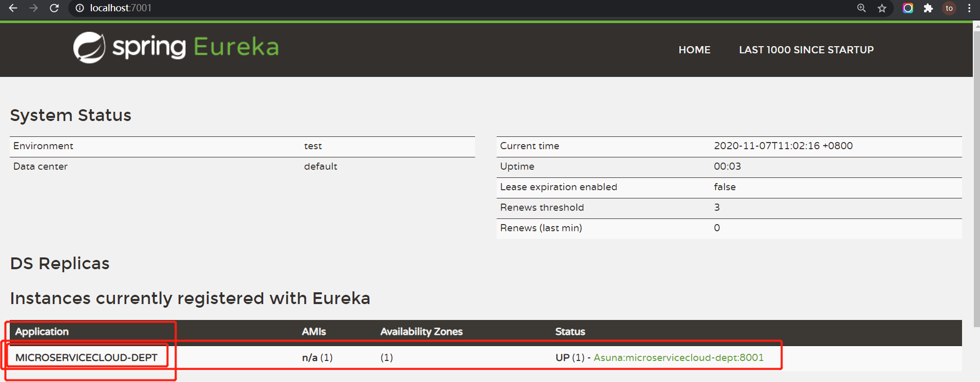Select the Renews (last min) label
Screen dimensions: 980x382
pos(541,228)
